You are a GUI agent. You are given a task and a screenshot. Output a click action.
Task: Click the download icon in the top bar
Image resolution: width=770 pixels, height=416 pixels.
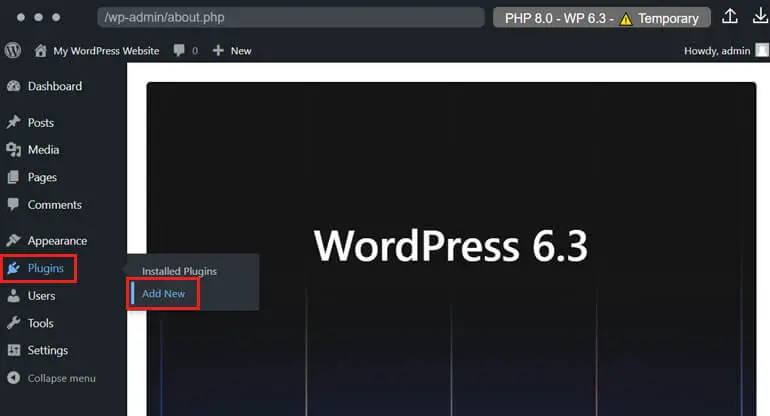coord(760,17)
